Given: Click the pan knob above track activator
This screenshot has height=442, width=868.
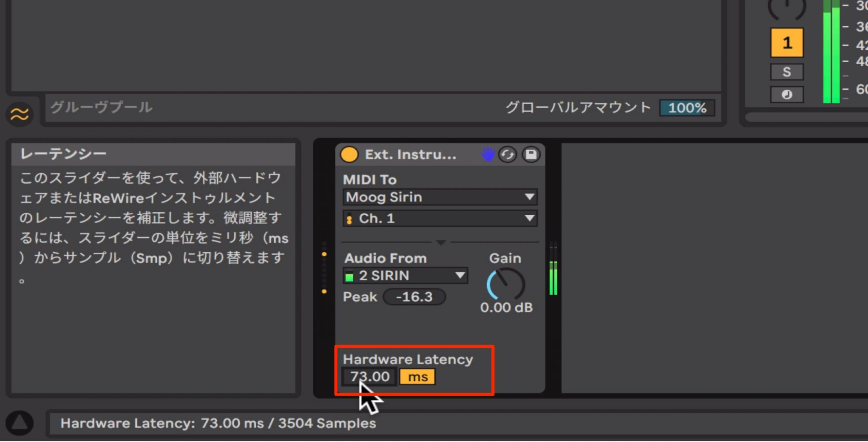Looking at the screenshot, I should pos(787,9).
